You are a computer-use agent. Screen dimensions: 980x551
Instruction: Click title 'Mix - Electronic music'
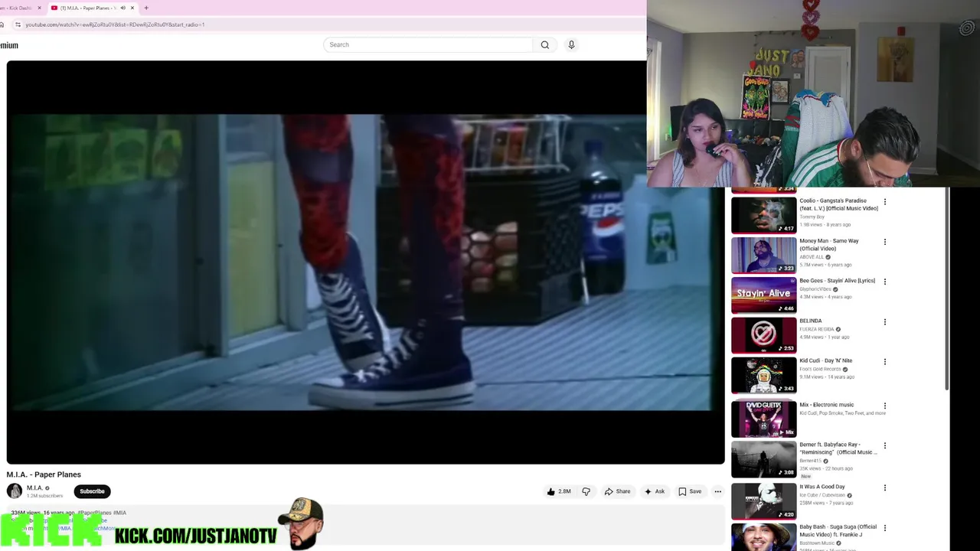(826, 405)
